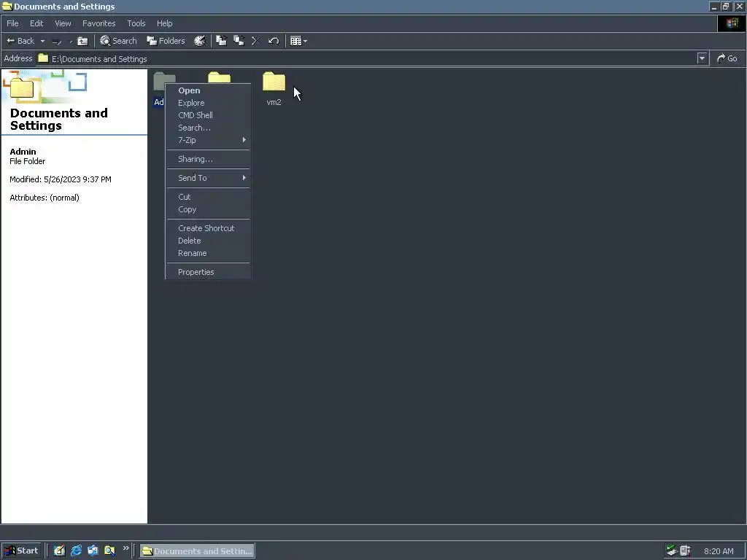This screenshot has width=747, height=560.
Task: Open the Help menu
Action: coord(164,23)
